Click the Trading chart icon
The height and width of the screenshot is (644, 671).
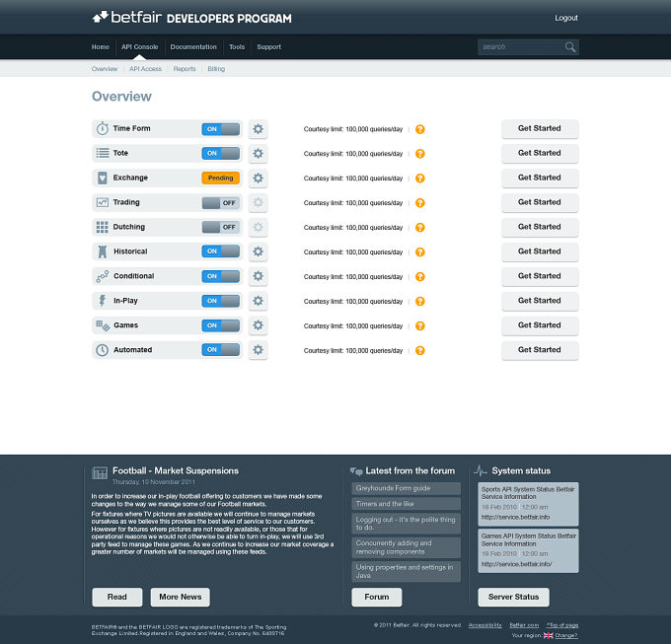103,202
